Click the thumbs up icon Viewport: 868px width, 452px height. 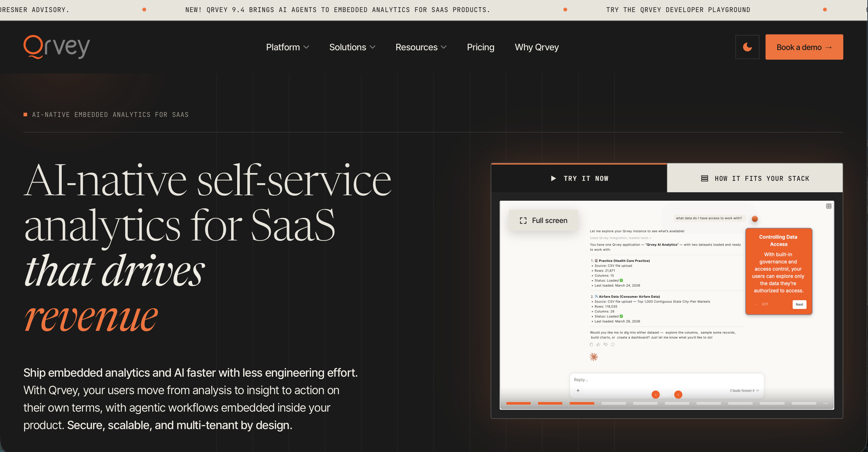[599, 344]
